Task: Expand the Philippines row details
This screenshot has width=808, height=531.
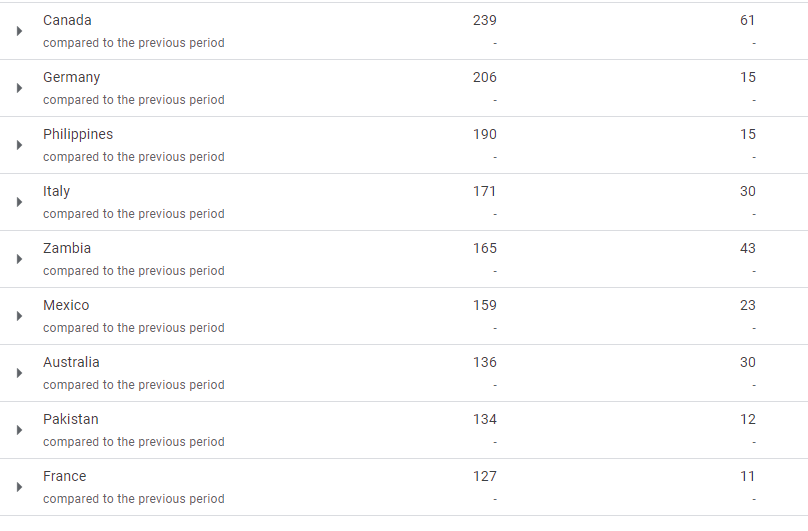Action: pyautogui.click(x=19, y=145)
